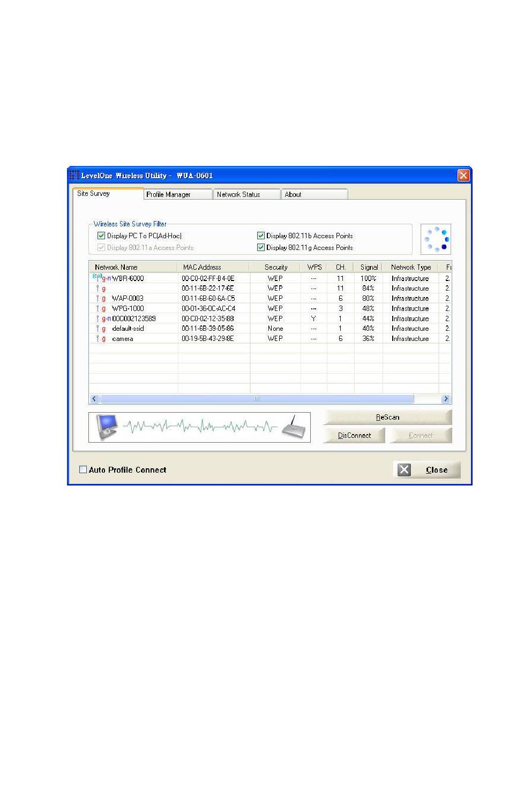Viewport: 509px width, 812px height.
Task: Click the 48% signal value
Action: point(368,308)
